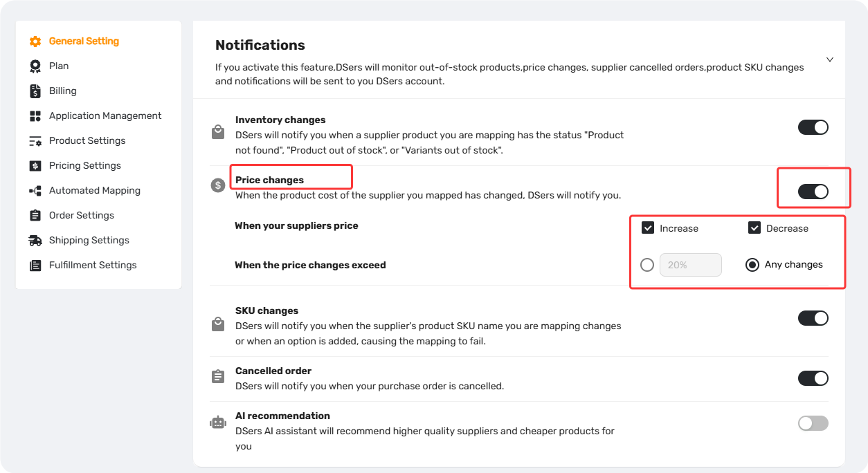Click the SKU changes bag icon
The image size is (868, 473).
click(x=218, y=324)
